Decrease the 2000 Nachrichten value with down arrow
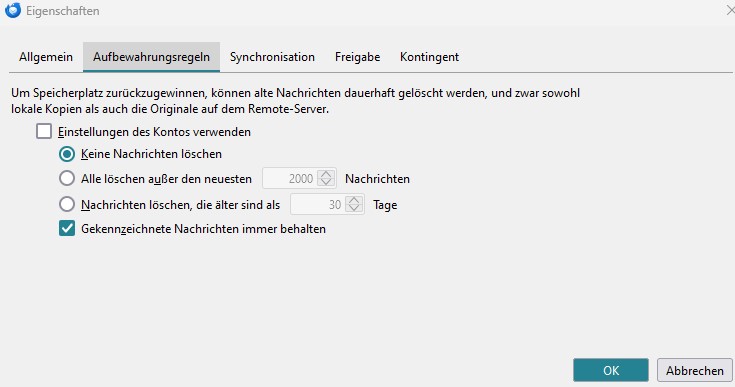 [x=326, y=183]
